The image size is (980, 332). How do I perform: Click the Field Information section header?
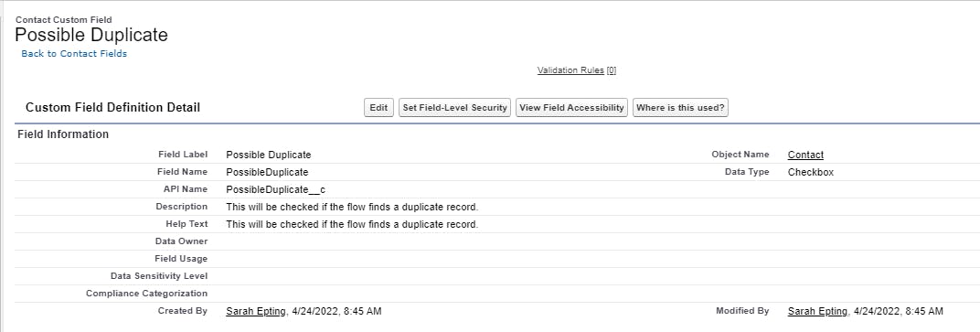tap(63, 134)
